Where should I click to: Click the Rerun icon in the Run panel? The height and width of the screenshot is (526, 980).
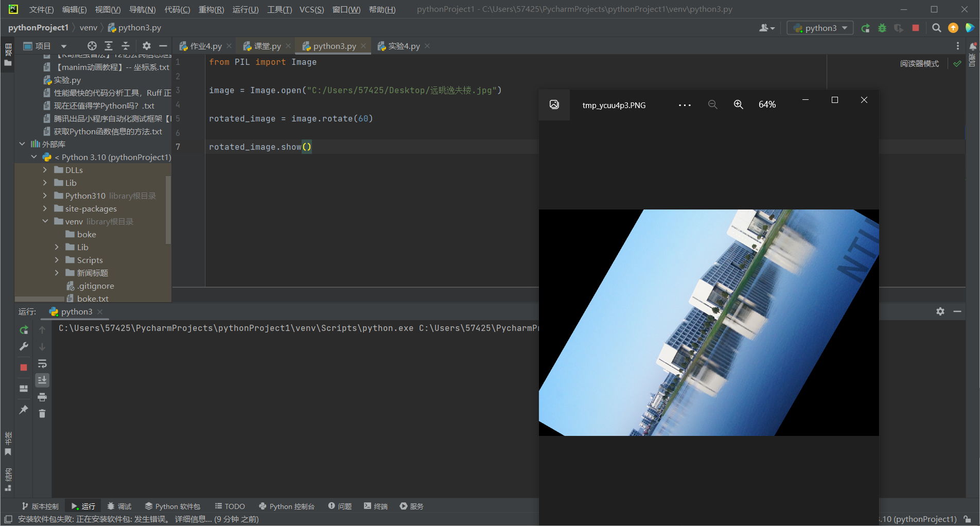click(24, 330)
